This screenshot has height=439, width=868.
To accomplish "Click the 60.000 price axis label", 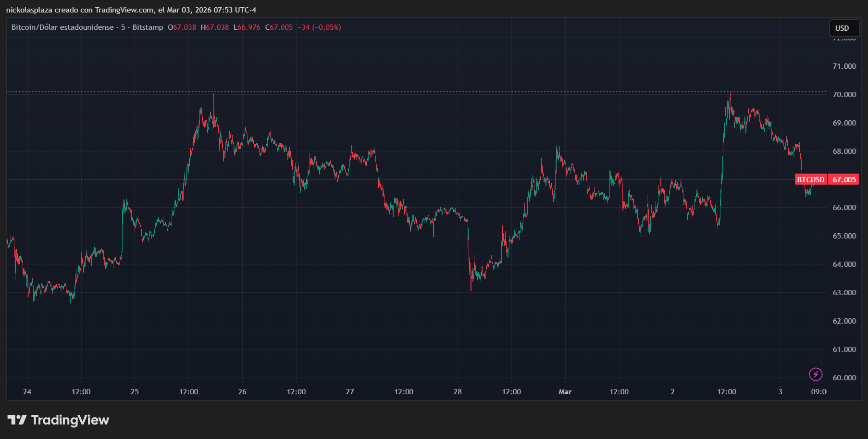I will pyautogui.click(x=844, y=378).
